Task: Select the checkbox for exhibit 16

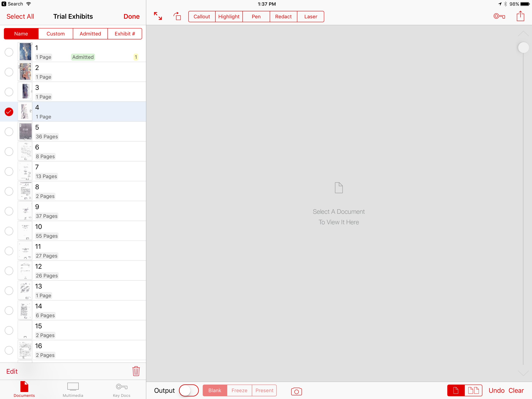Action: click(9, 350)
